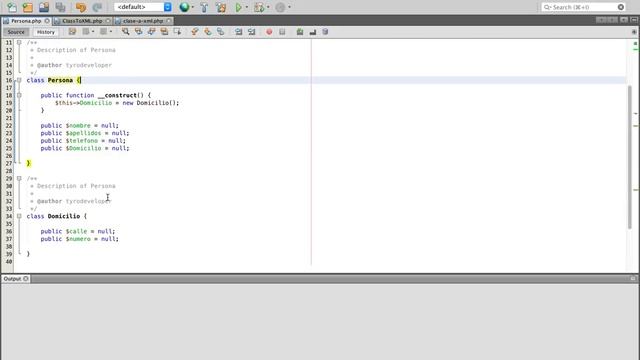Close the ClassToXML.php tab
Image resolution: width=640 pixels, height=360 pixels.
pyautogui.click(x=108, y=20)
